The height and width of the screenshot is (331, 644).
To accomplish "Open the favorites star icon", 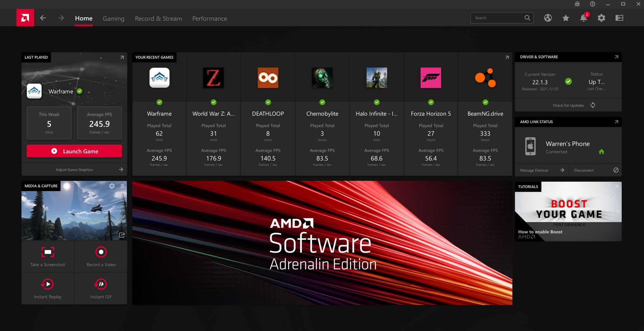I will (565, 18).
